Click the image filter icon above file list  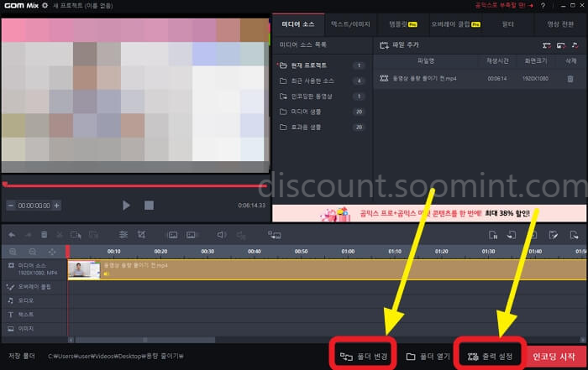[x=560, y=45]
